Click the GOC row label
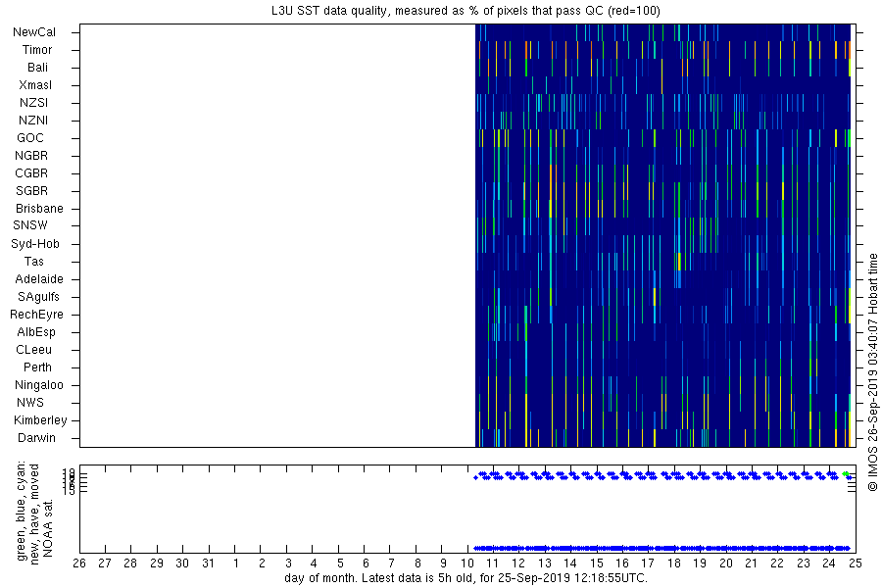Screen dimensions: 882x588 30,138
